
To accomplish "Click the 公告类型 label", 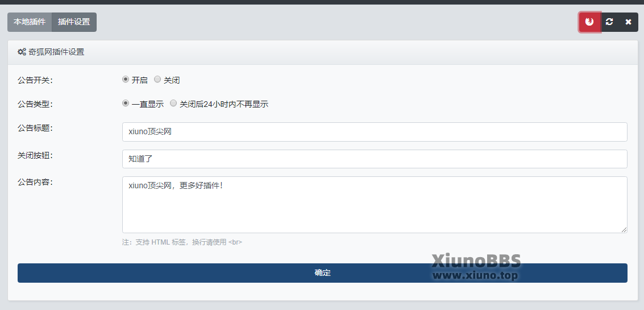I will [35, 105].
